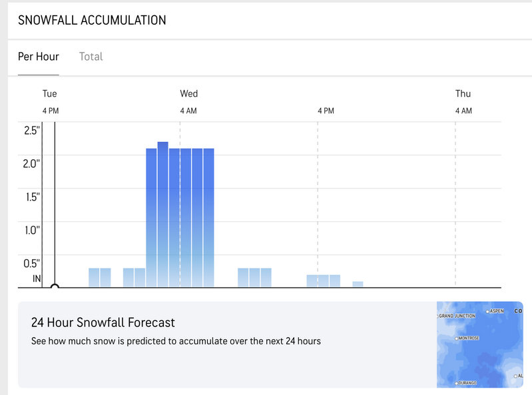Open the snowfall forecast map thumbnail
The image size is (532, 395).
click(x=479, y=344)
